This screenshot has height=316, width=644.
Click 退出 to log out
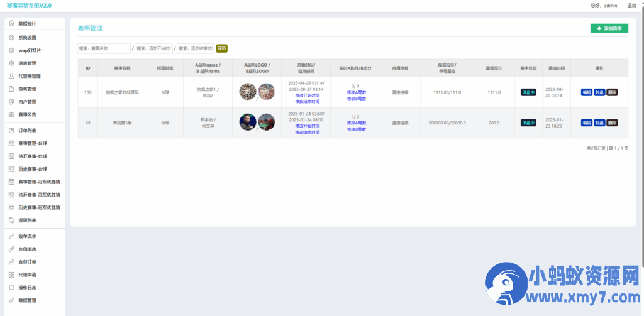631,5
